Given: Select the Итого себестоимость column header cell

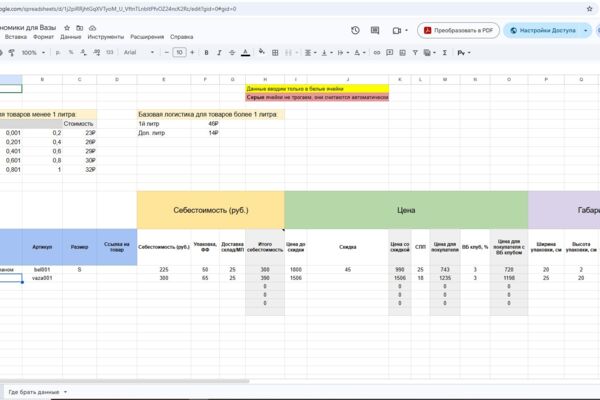Looking at the screenshot, I should [x=265, y=247].
